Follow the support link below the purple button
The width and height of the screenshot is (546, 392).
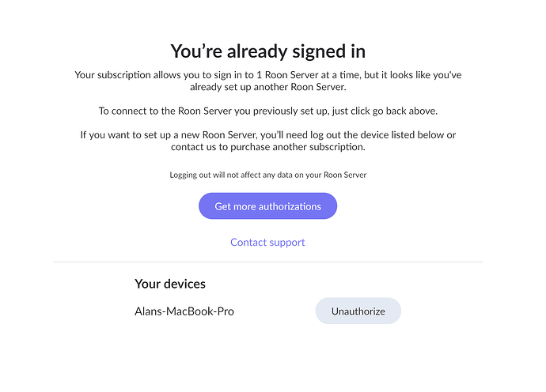pyautogui.click(x=267, y=243)
